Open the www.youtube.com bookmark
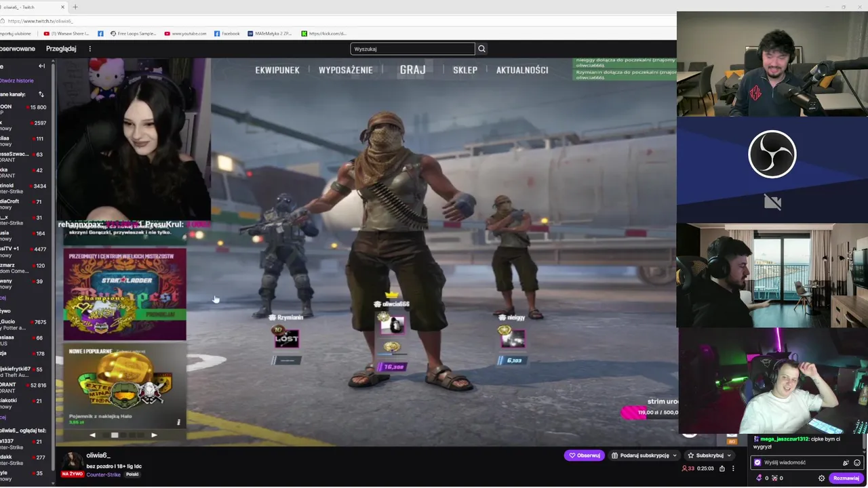 [x=185, y=33]
